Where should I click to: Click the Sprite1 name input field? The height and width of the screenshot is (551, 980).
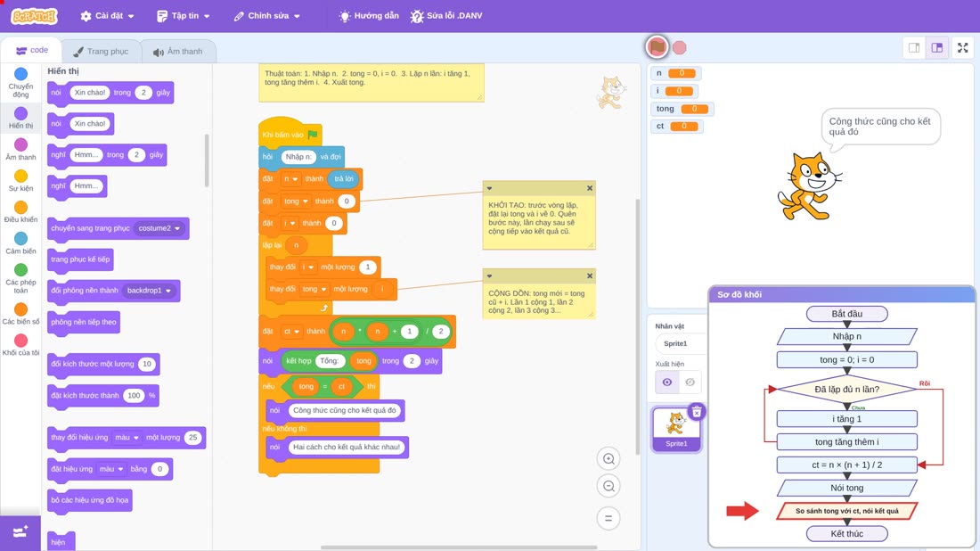[678, 343]
